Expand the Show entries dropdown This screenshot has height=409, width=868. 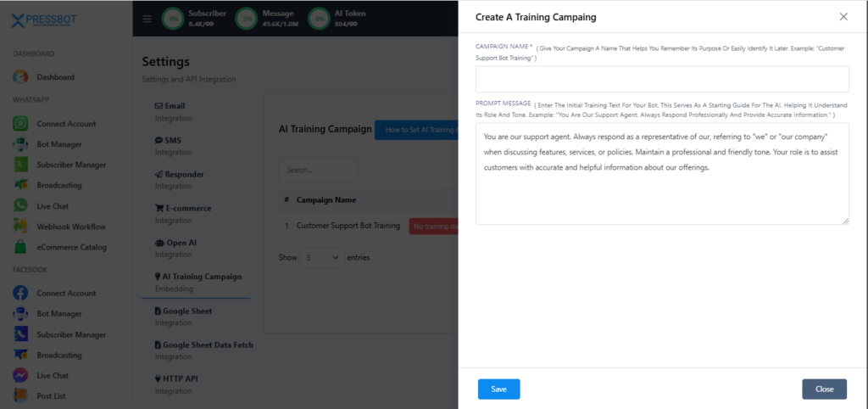click(x=322, y=257)
